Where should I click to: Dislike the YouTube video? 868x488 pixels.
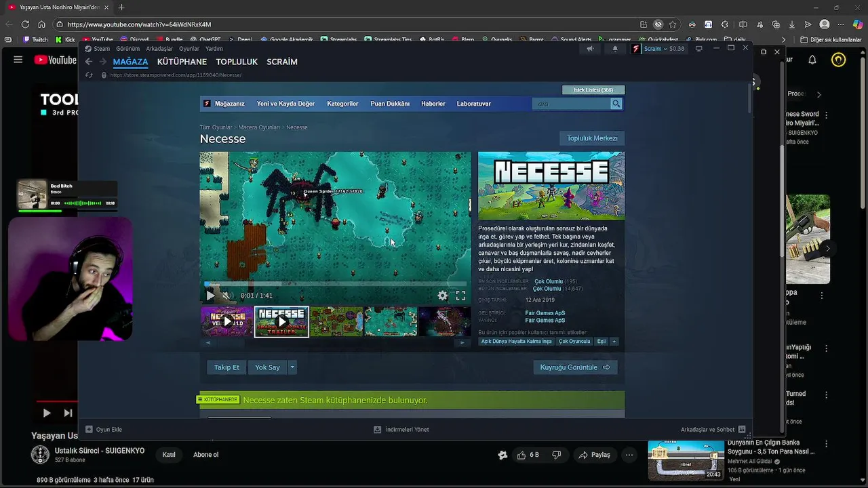click(557, 455)
